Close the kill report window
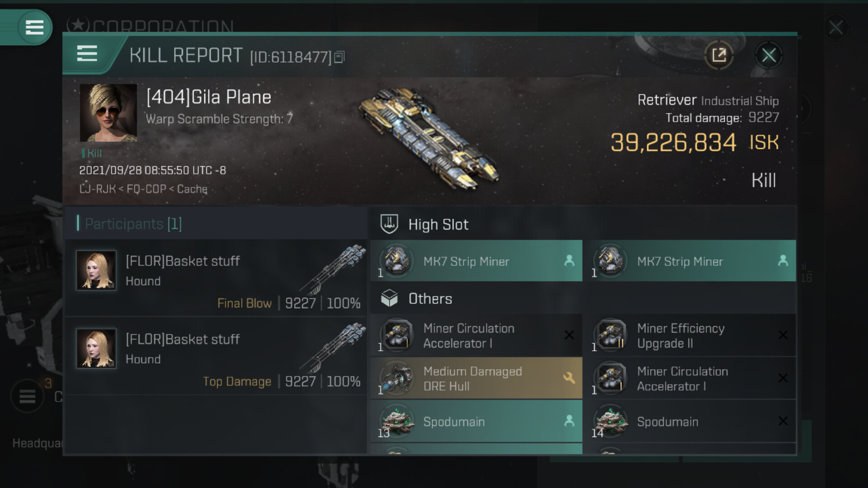This screenshot has width=868, height=488. (769, 56)
